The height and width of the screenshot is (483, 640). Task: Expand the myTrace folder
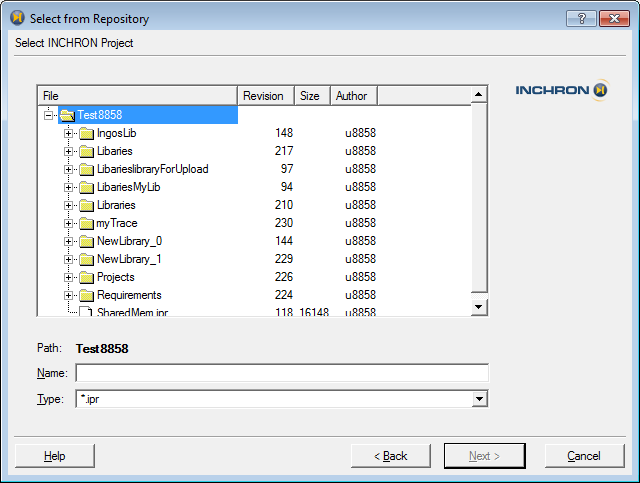(68, 223)
